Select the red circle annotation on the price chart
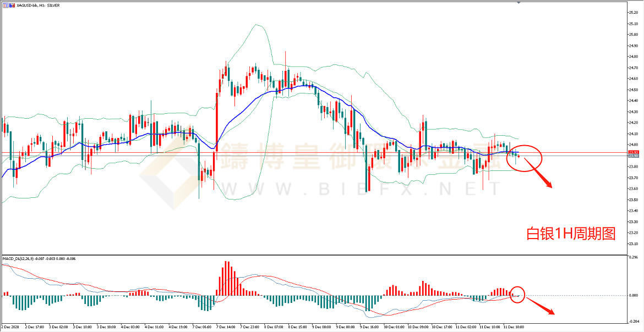Screen dimensions: 644x332 [x=524, y=157]
